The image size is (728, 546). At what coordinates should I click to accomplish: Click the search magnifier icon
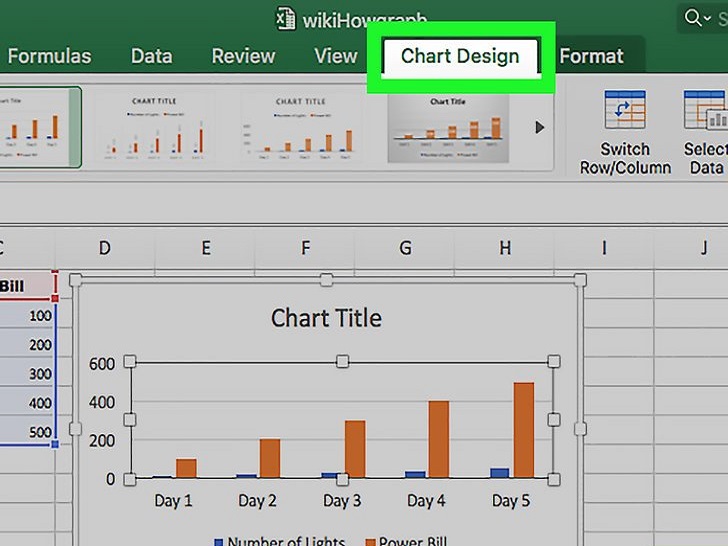click(x=693, y=18)
